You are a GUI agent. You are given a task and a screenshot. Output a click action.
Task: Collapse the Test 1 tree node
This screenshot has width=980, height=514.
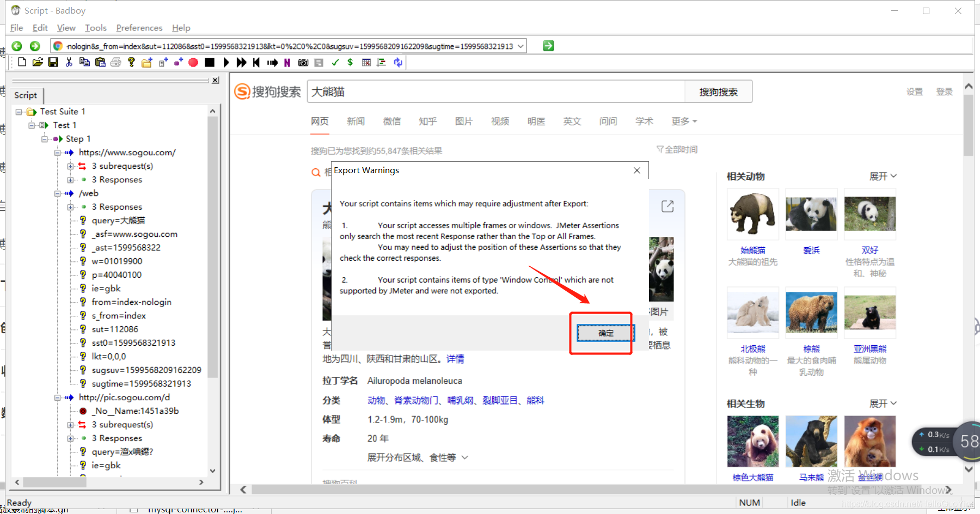click(32, 125)
